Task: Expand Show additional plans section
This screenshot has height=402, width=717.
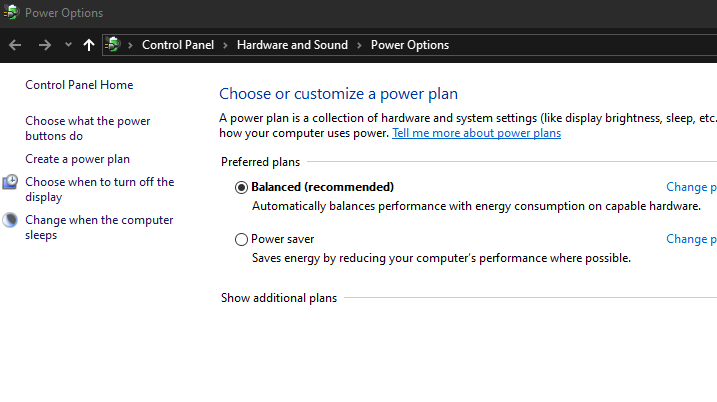Action: (279, 298)
